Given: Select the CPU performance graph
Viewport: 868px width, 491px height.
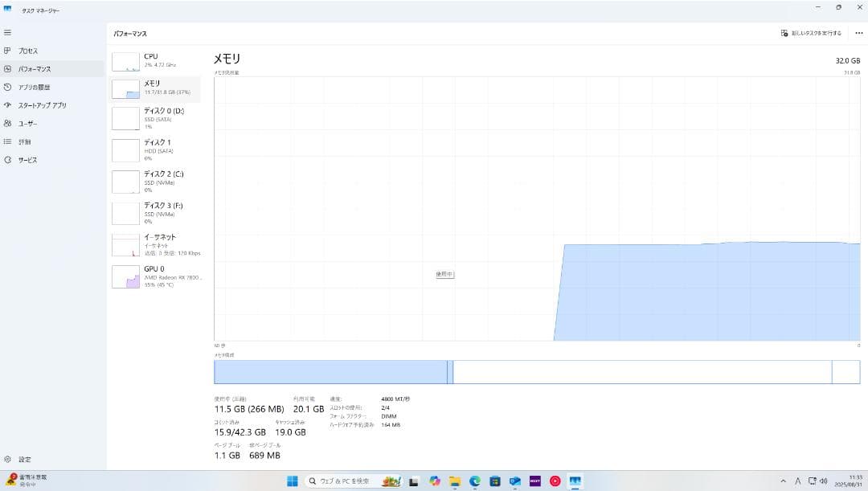Looking at the screenshot, I should [154, 61].
